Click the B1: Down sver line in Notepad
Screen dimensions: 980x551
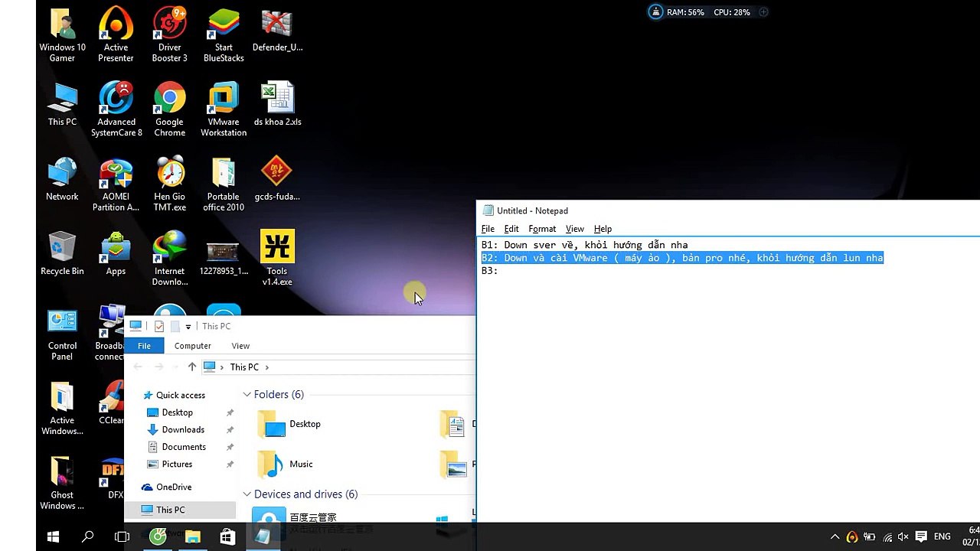(x=584, y=245)
